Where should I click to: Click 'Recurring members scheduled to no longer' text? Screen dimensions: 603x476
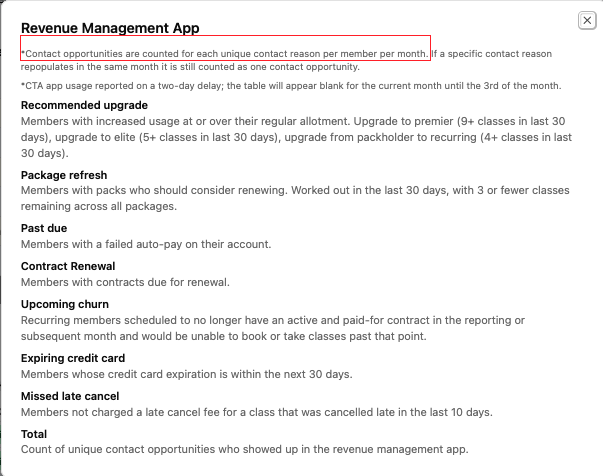click(273, 328)
